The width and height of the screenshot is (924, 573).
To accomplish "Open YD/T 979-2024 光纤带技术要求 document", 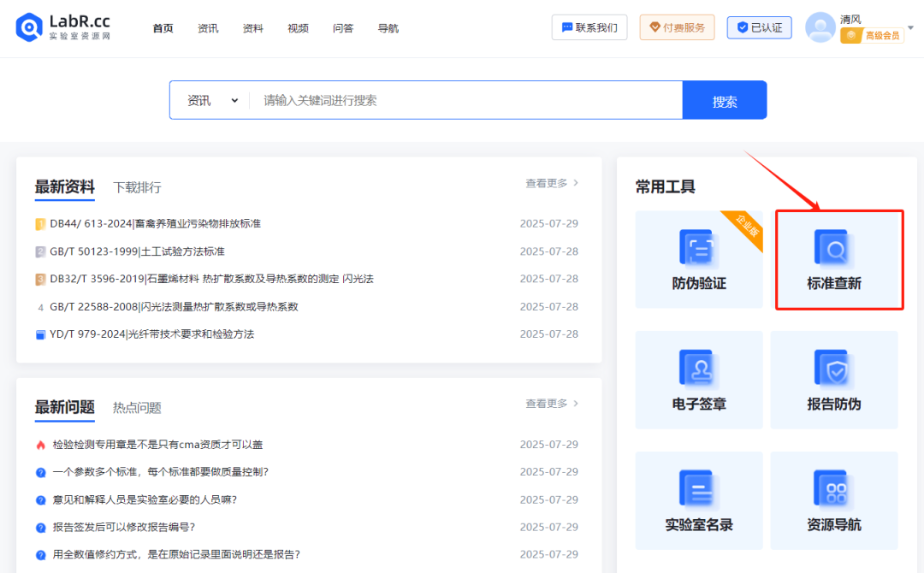I will (x=152, y=334).
